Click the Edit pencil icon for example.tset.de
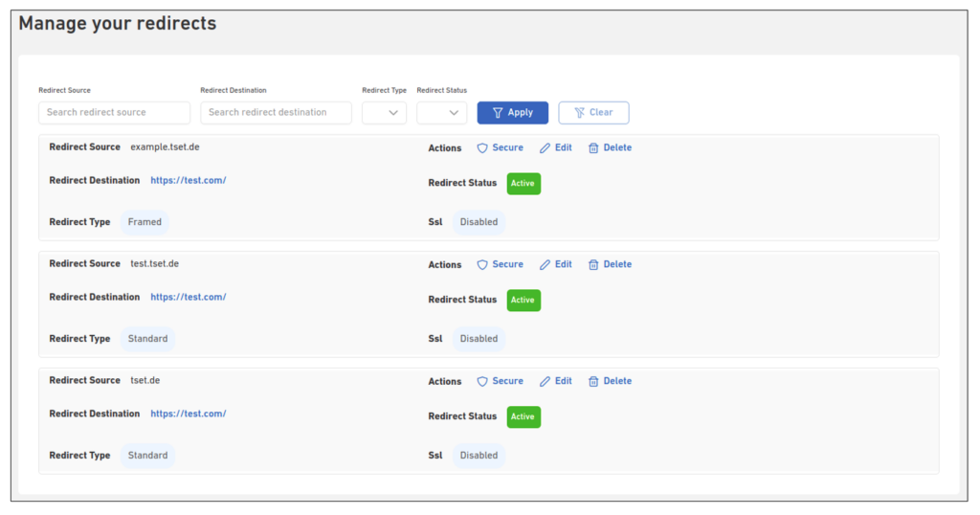 (x=545, y=148)
